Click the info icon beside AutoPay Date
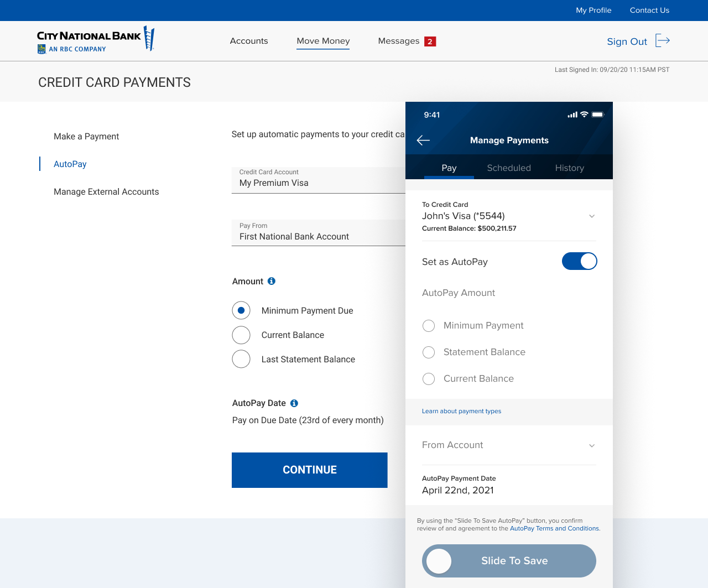Screen dimensions: 708x588 point(294,403)
